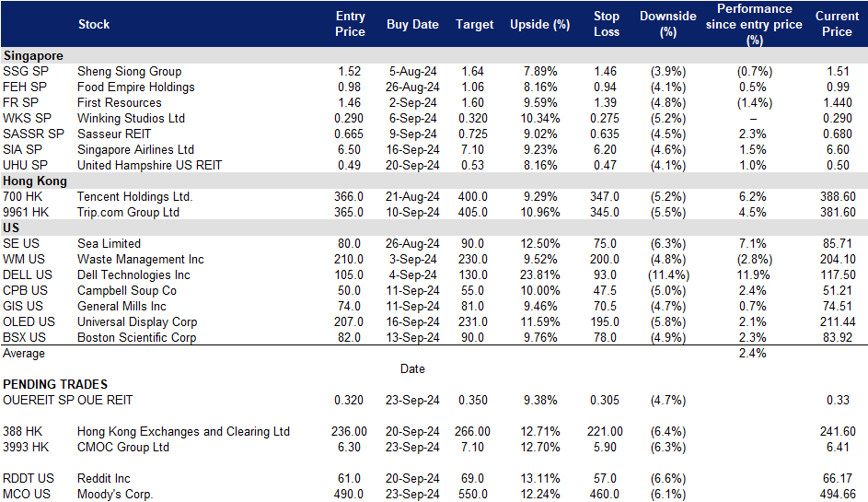Click ticker MCO US

[27, 495]
